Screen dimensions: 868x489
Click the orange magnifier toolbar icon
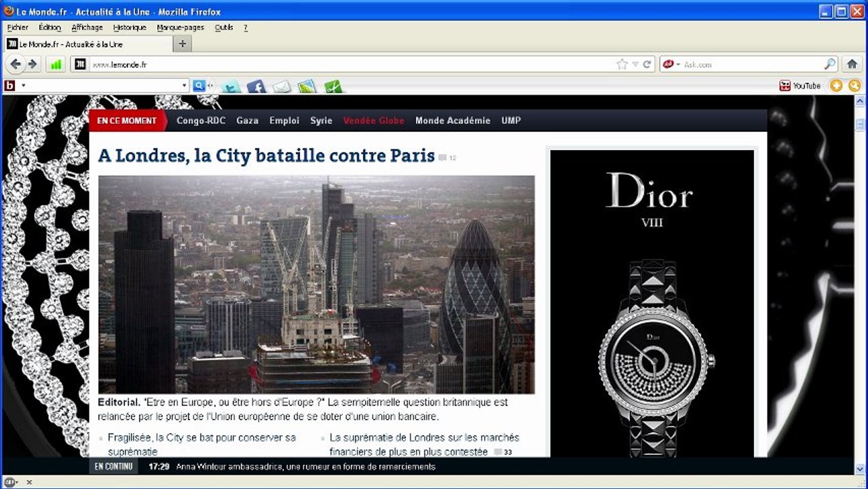[x=854, y=86]
